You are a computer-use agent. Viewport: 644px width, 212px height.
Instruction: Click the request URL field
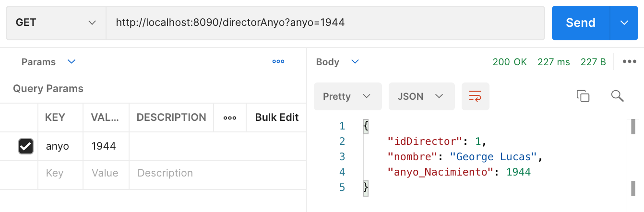pyautogui.click(x=324, y=23)
